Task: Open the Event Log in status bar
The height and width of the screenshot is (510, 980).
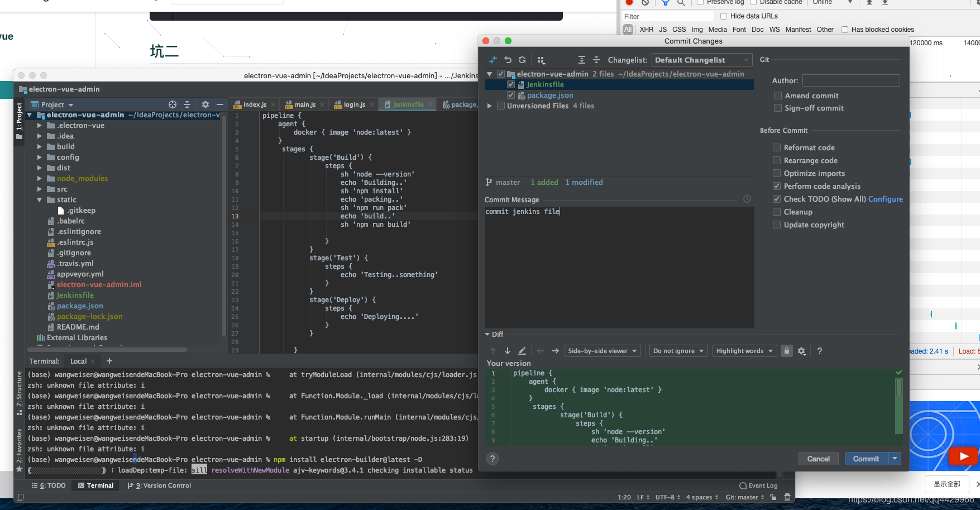Action: 758,485
